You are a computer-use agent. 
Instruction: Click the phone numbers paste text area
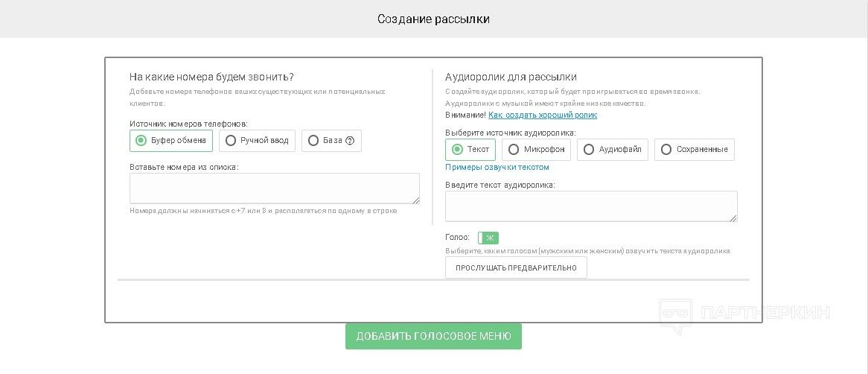tap(274, 188)
